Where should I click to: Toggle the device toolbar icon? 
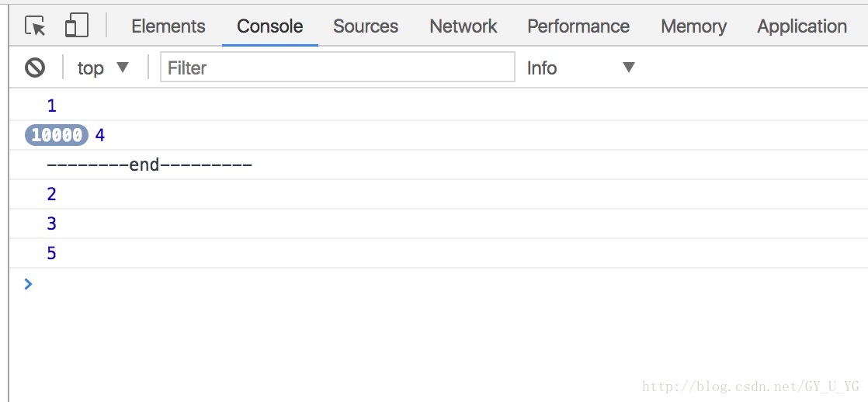click(x=76, y=26)
